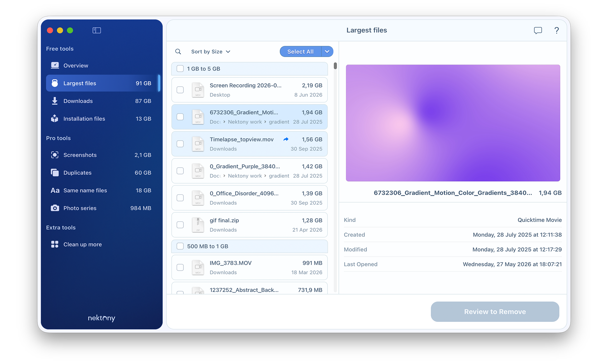Toggle the sidebar panel icon
The width and height of the screenshot is (608, 364).
click(97, 30)
